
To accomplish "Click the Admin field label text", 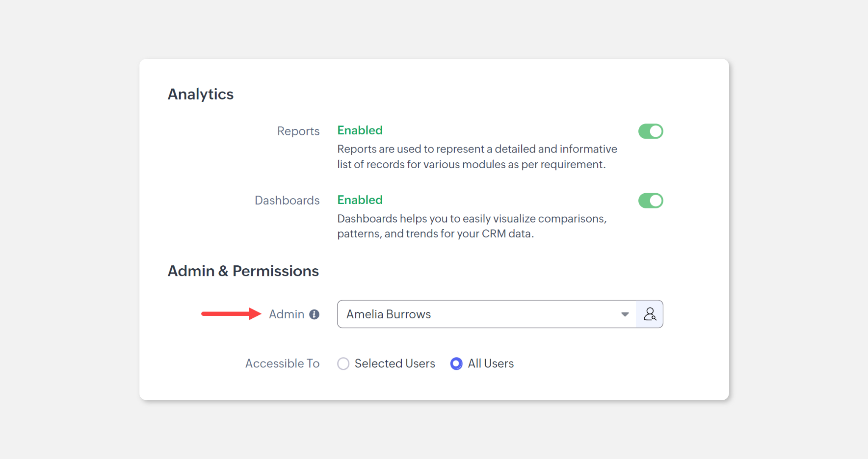I will (287, 314).
